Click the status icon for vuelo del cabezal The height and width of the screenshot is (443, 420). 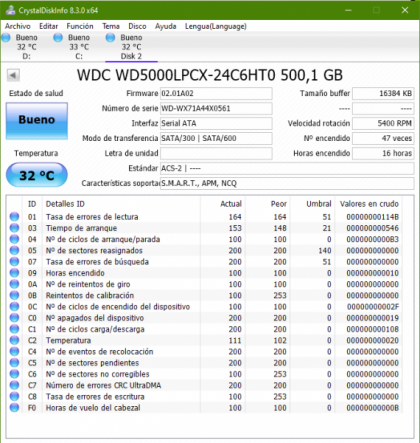(14, 408)
